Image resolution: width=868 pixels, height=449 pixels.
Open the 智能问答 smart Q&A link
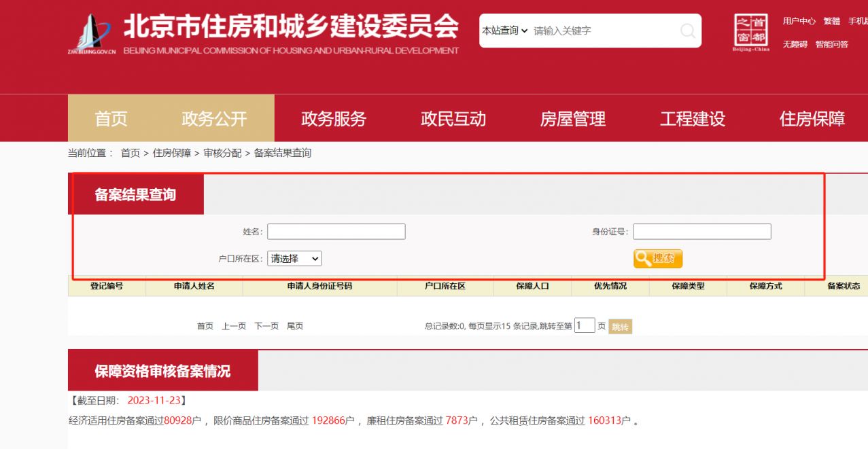coord(832,44)
